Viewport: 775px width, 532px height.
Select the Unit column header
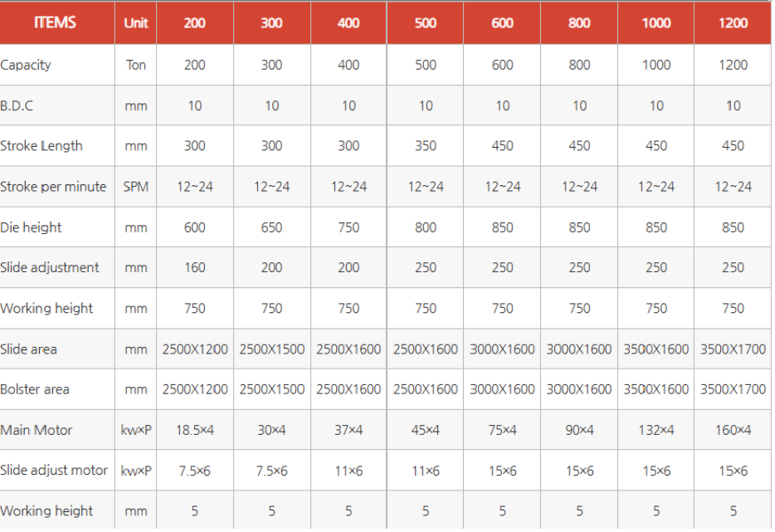click(x=136, y=22)
